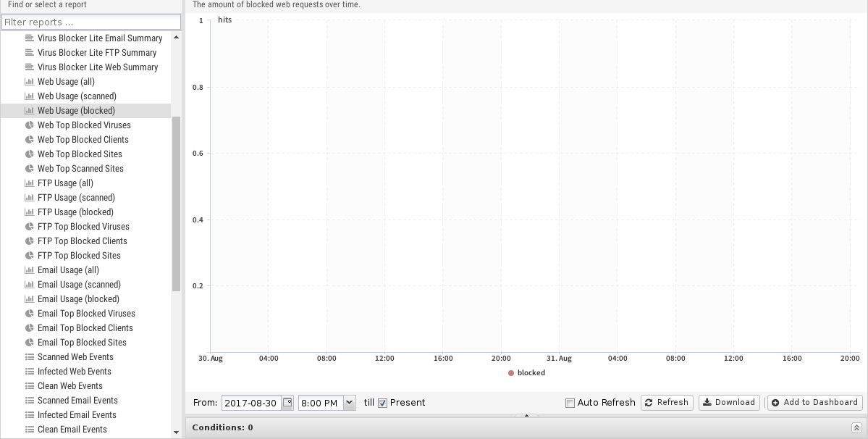
Task: Click Add to Dashboard button
Action: 815,403
